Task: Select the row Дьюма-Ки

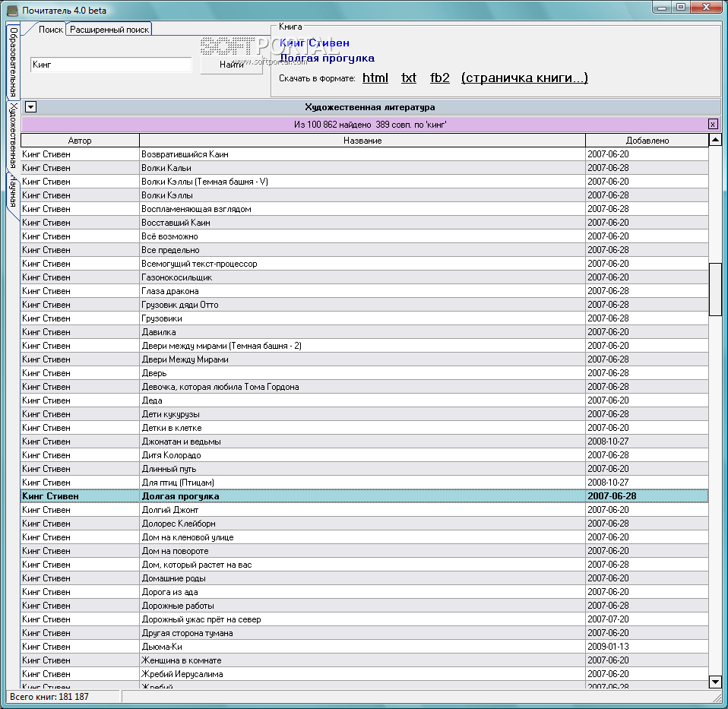Action: click(365, 647)
